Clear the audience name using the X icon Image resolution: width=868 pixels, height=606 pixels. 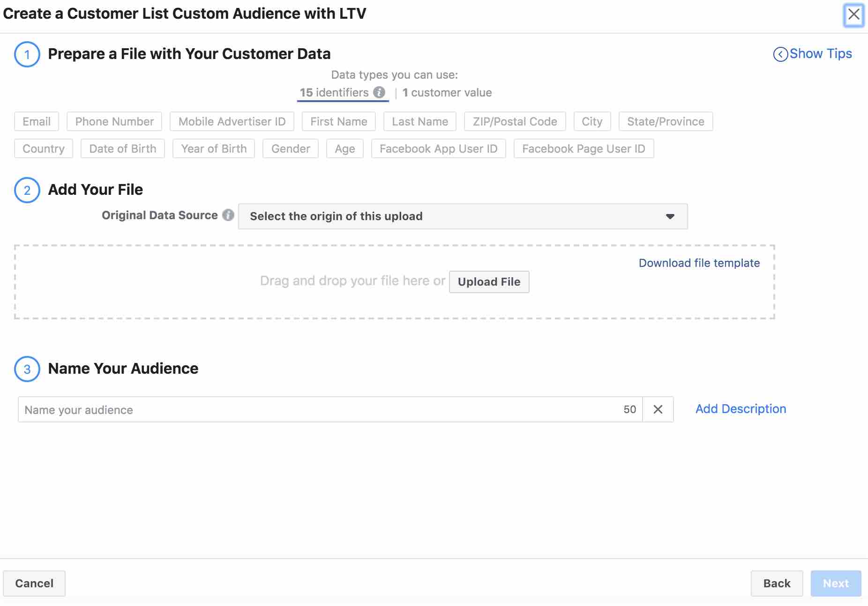tap(658, 409)
